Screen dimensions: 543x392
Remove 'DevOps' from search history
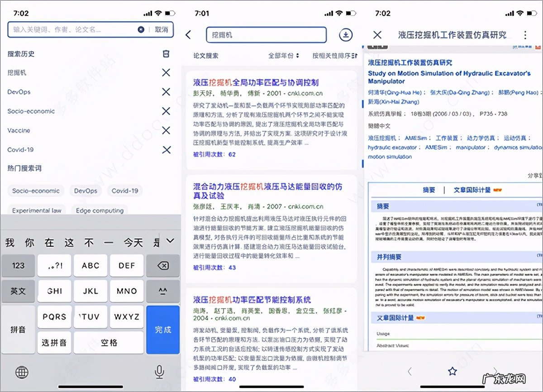pyautogui.click(x=166, y=92)
